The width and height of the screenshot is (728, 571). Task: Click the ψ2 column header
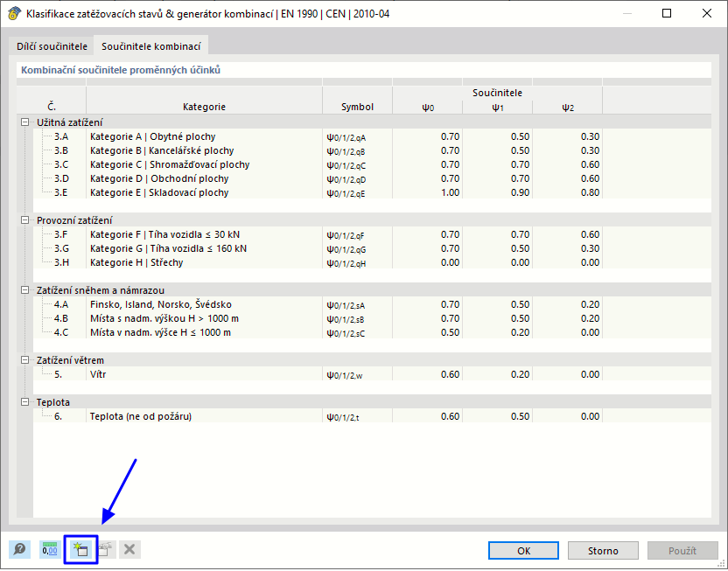(x=567, y=108)
